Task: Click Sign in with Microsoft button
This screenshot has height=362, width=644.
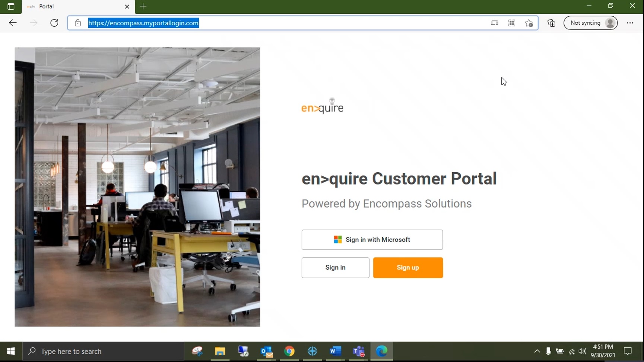Action: tap(372, 240)
